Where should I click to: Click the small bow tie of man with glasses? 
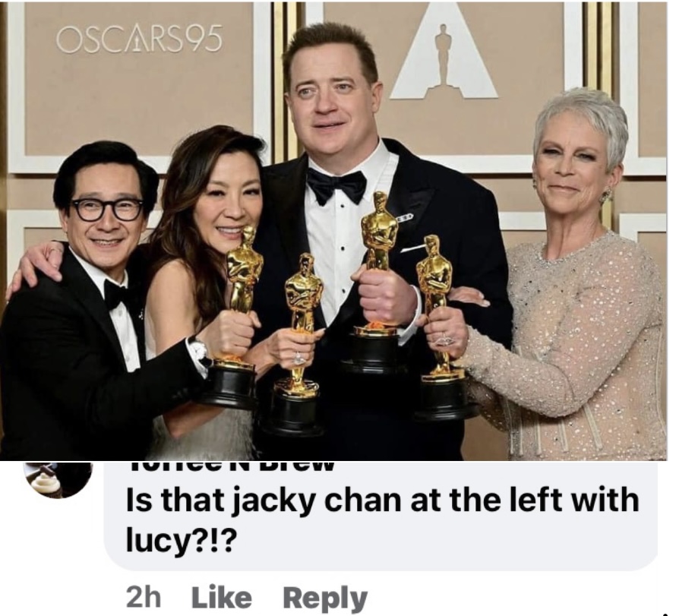click(116, 293)
